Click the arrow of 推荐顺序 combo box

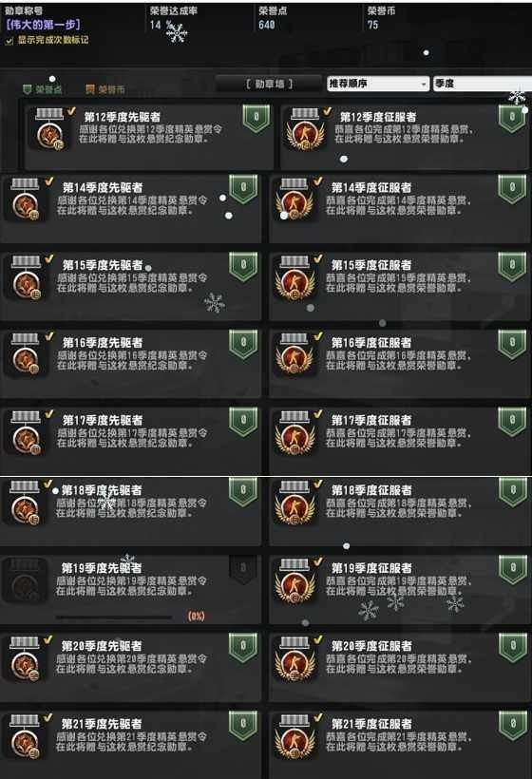(x=423, y=84)
